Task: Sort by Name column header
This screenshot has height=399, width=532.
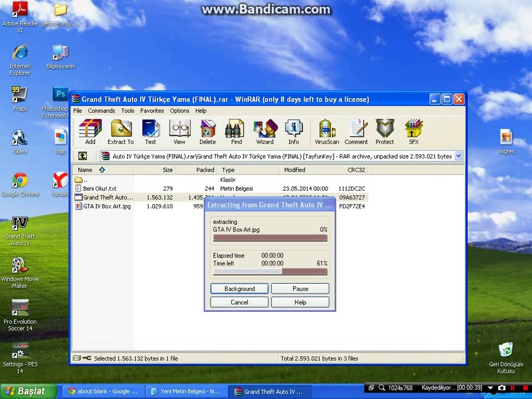Action: pyautogui.click(x=103, y=170)
